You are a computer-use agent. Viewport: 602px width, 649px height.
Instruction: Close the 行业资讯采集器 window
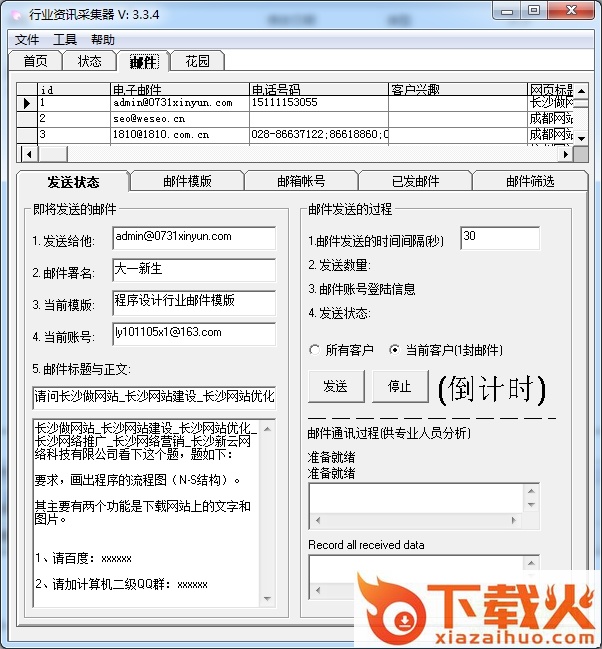tap(571, 11)
